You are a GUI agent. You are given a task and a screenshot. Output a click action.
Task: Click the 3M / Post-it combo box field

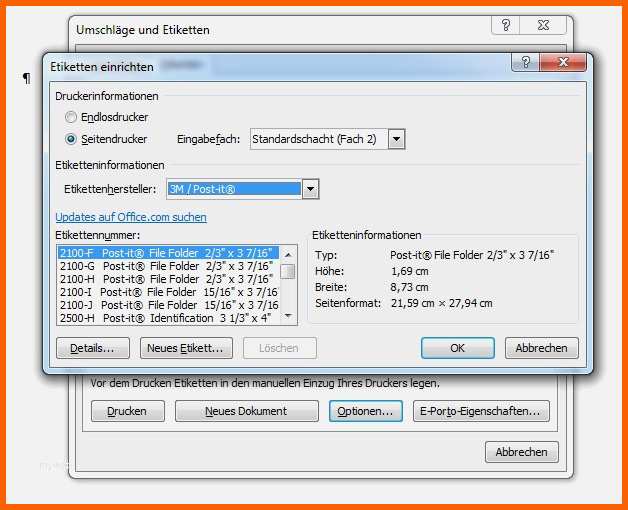[234, 189]
